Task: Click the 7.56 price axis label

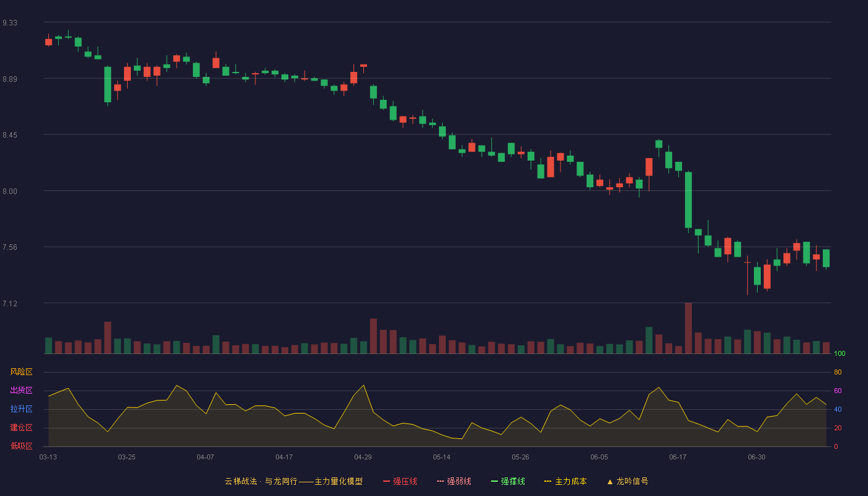Action: [9, 247]
